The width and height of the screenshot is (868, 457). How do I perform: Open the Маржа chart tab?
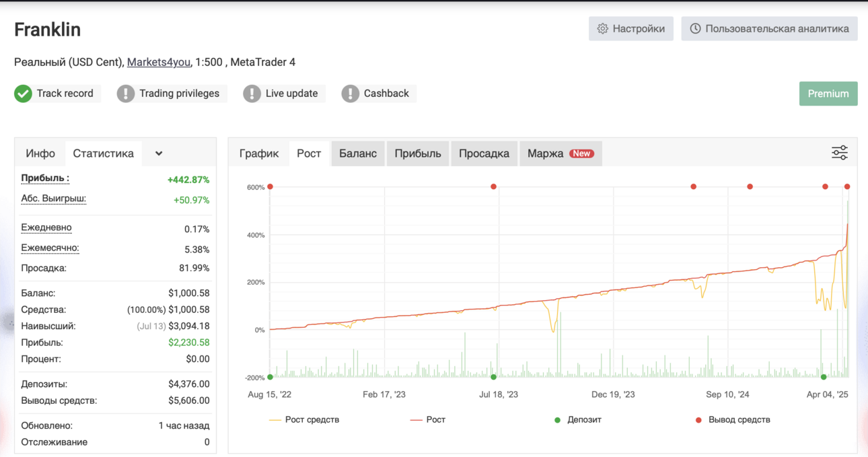[560, 153]
